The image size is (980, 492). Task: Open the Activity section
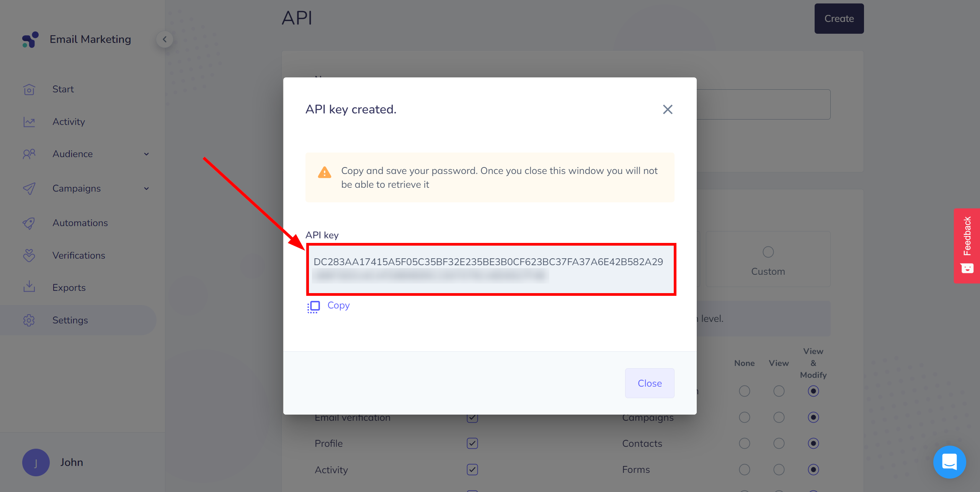pyautogui.click(x=69, y=121)
